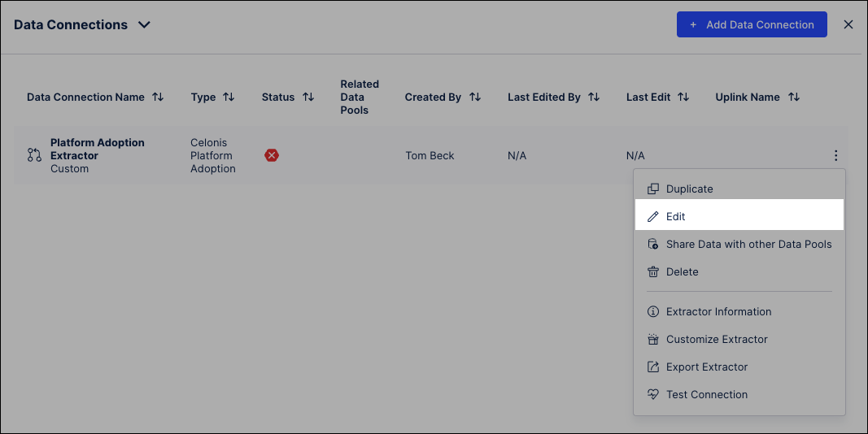Sort the Status column
The height and width of the screenshot is (434, 868).
pos(308,97)
